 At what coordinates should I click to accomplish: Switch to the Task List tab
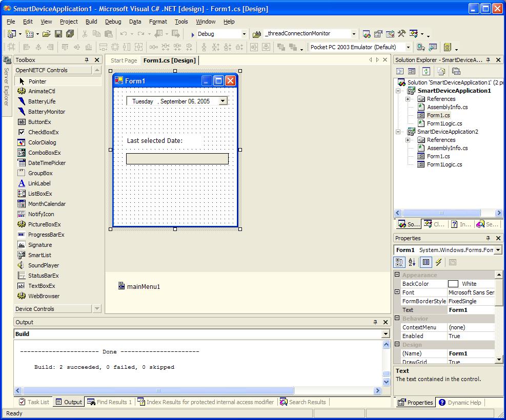34,402
